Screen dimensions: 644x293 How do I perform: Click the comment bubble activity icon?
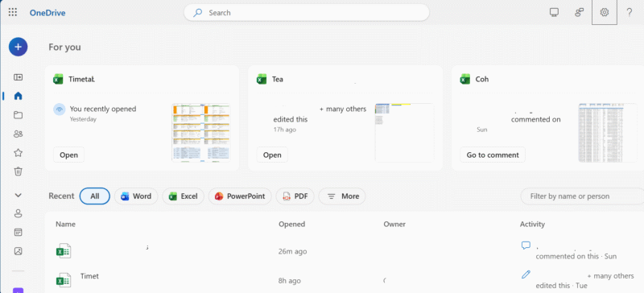pos(526,246)
